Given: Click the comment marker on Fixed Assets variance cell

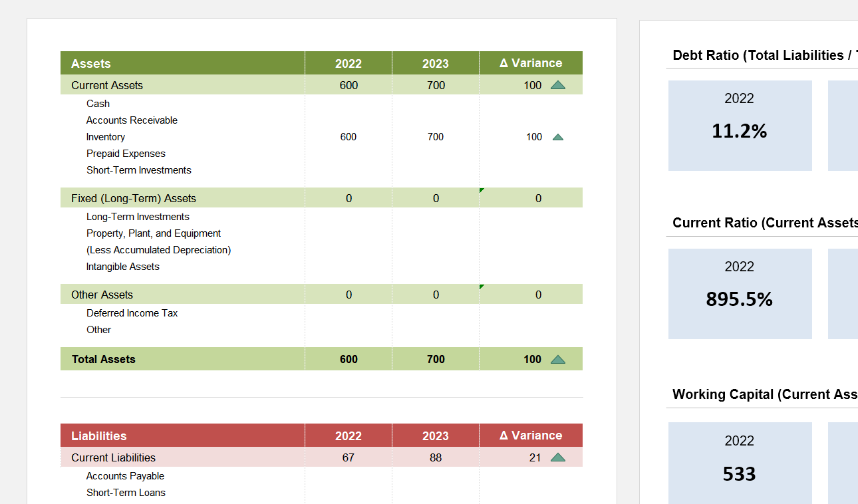Looking at the screenshot, I should click(x=481, y=191).
